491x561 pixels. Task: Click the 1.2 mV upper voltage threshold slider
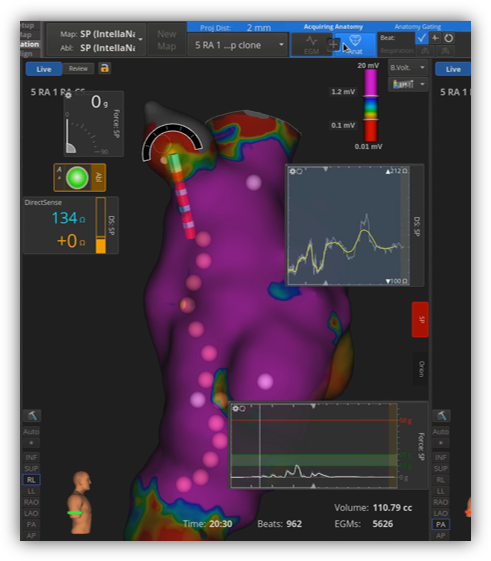point(370,96)
